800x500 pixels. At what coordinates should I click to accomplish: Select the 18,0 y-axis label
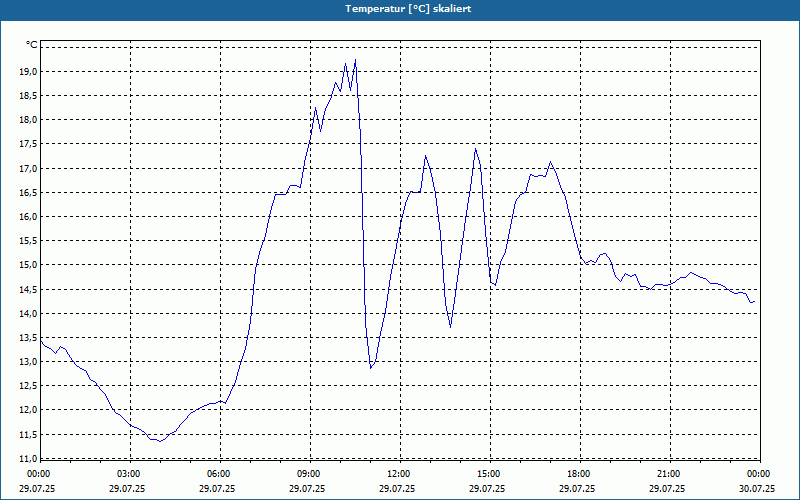[x=28, y=120]
